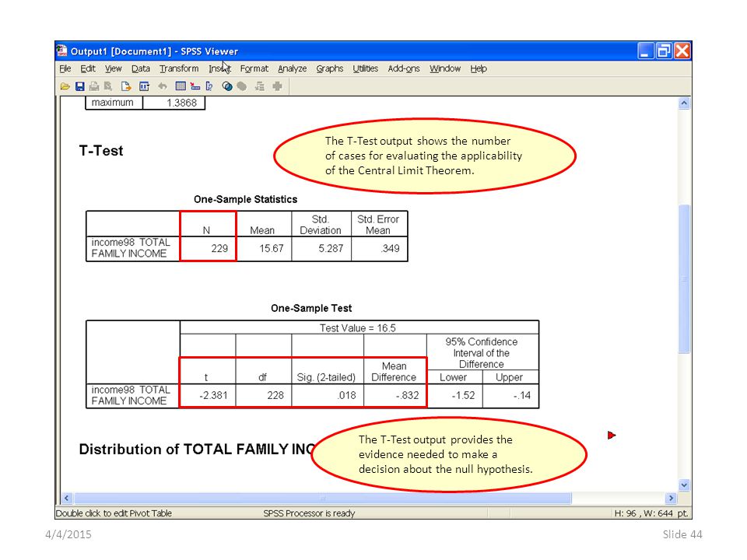
Task: Click the Std. Error Mean value .349
Action: (x=379, y=249)
